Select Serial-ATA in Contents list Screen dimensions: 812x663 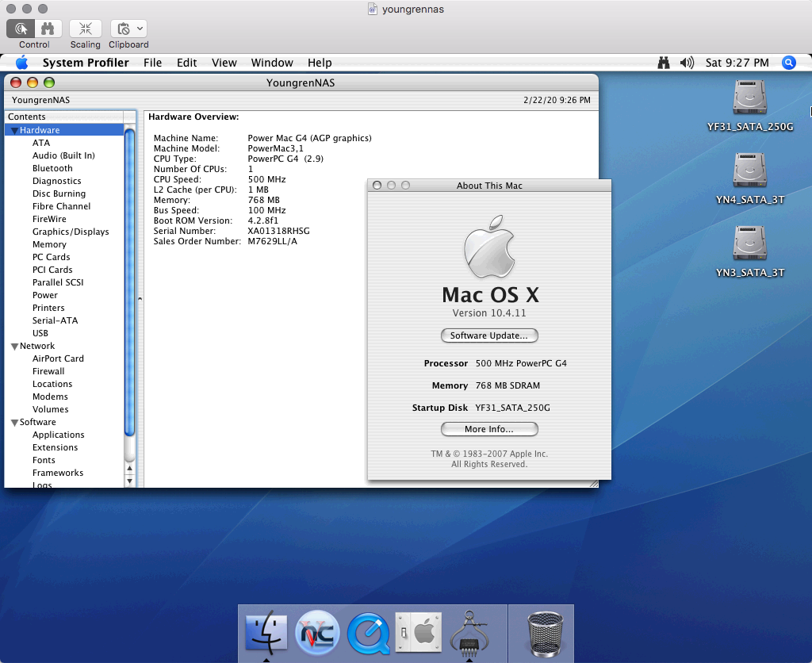(x=55, y=320)
